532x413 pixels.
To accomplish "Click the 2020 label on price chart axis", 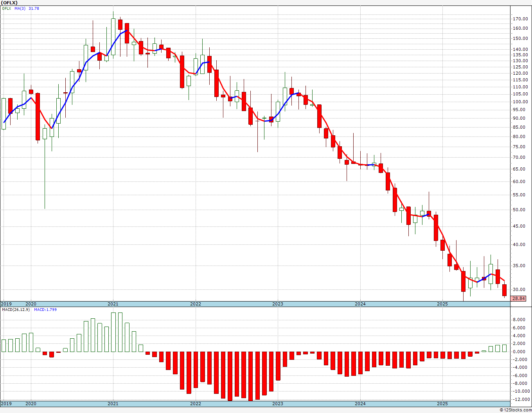I will 31,304.
